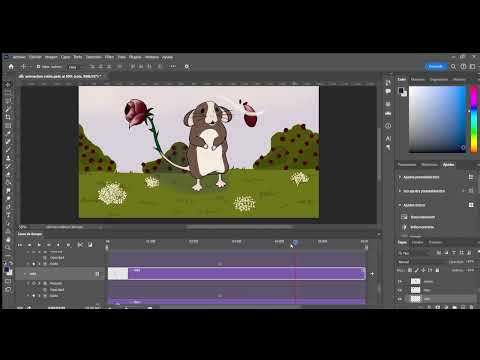Split clip with the timeline scissors icon
Viewport: 480px width, 360px height.
click(80, 245)
